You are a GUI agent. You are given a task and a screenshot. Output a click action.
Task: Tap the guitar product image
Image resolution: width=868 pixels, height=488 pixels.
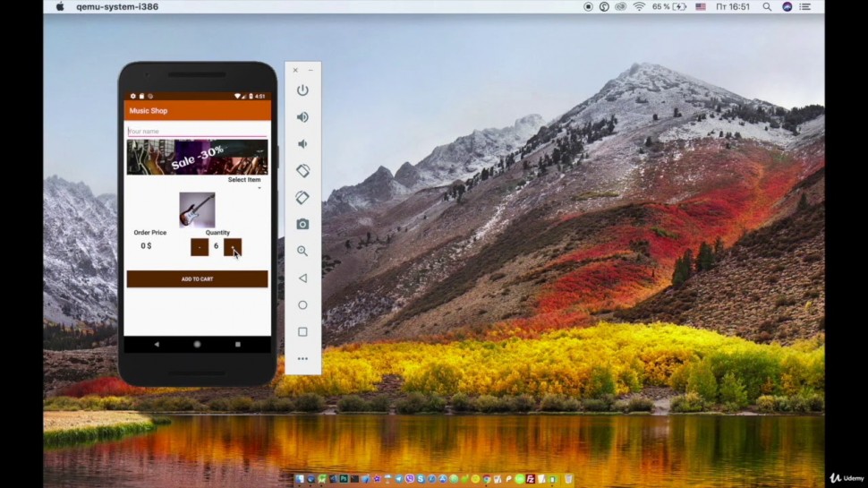pyautogui.click(x=197, y=210)
